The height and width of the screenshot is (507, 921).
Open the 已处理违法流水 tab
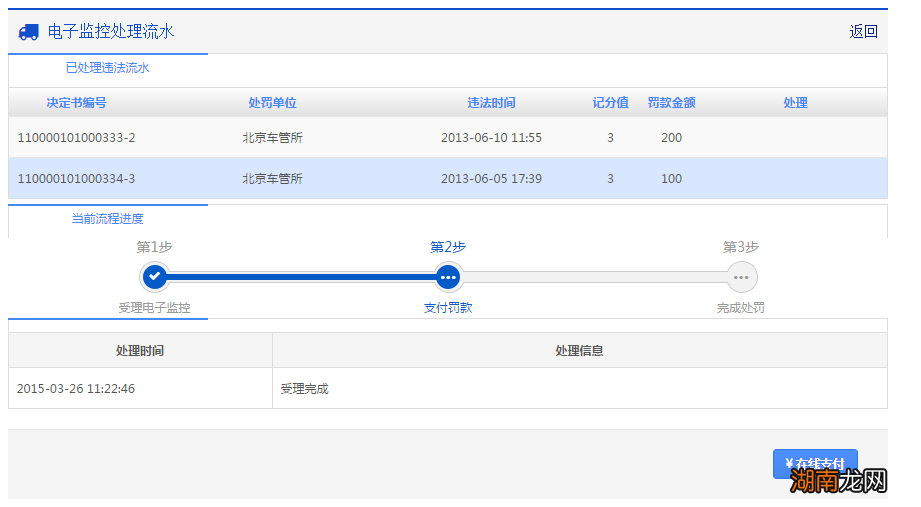(107, 68)
